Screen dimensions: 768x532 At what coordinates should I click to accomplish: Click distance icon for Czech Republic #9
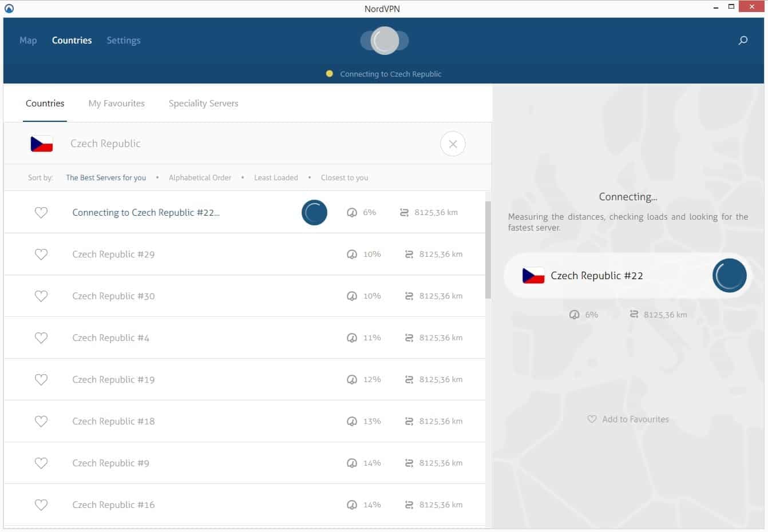point(409,463)
